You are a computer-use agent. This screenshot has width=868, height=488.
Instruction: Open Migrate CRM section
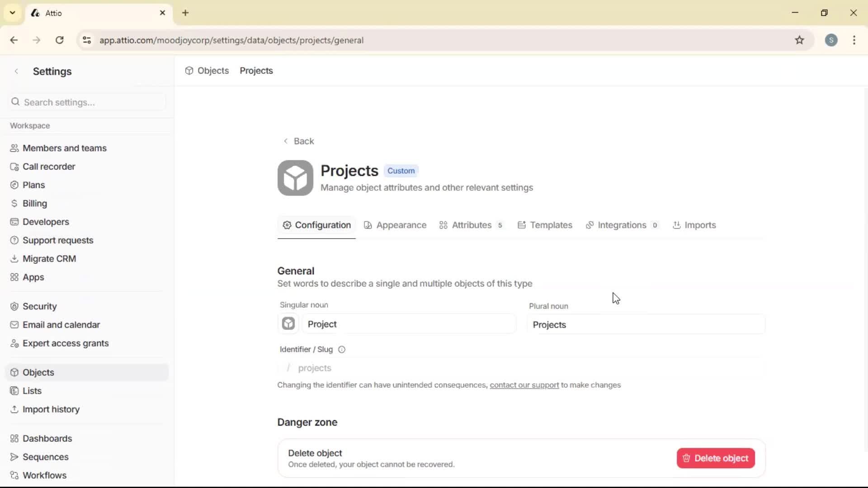(x=49, y=258)
